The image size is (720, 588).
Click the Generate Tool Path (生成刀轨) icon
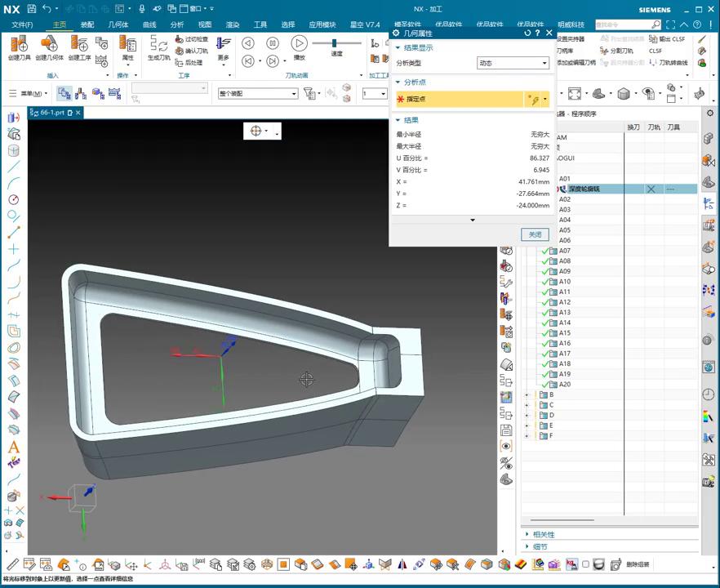pos(159,45)
